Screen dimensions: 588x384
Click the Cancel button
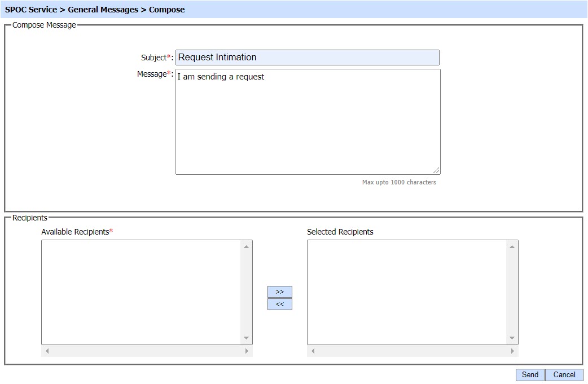(564, 375)
